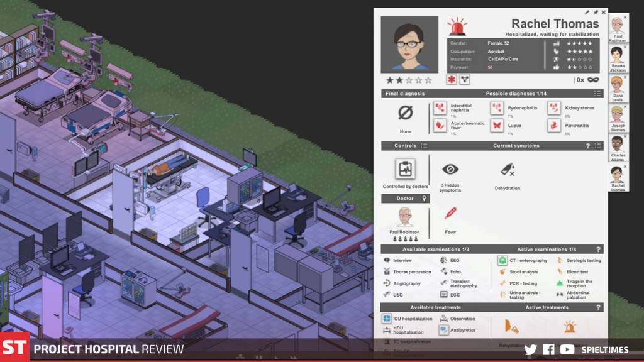This screenshot has height=362, width=644.
Task: Open the YouTube link icon
Action: [567, 349]
